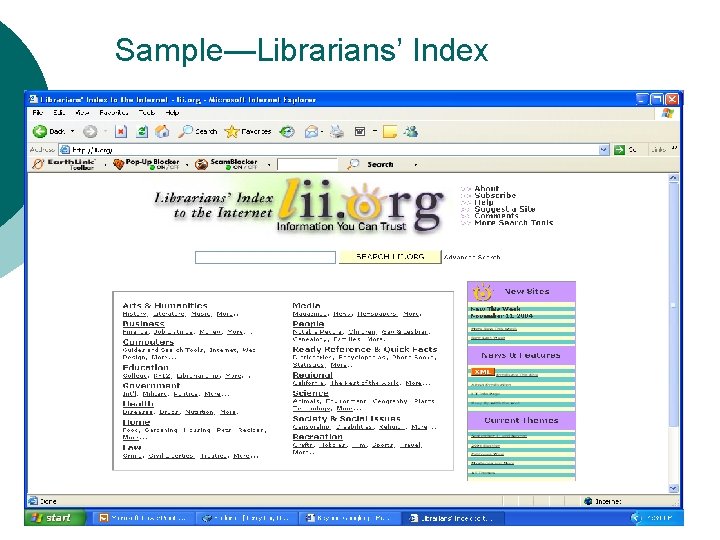Open the Edit menu
This screenshot has width=720, height=540.
click(59, 112)
